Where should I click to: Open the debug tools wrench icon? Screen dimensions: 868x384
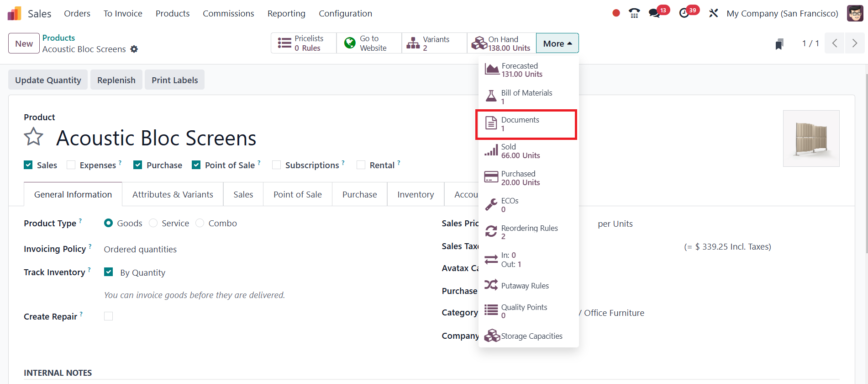(x=713, y=13)
